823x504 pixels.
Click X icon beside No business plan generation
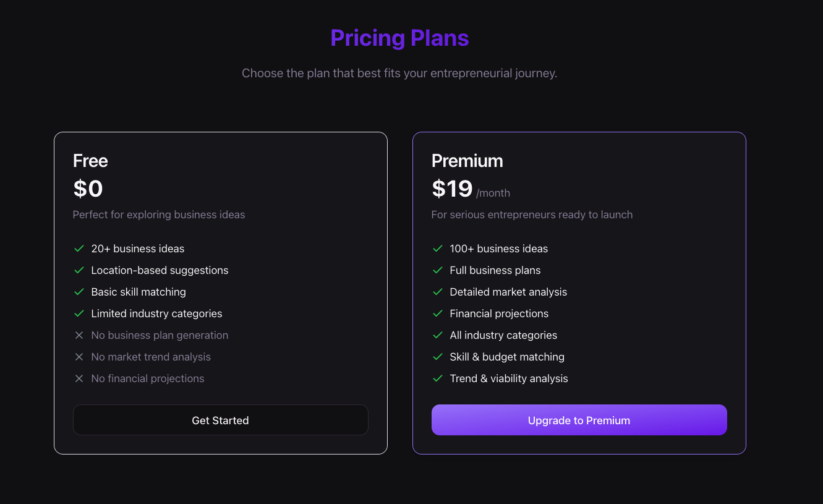pos(79,335)
